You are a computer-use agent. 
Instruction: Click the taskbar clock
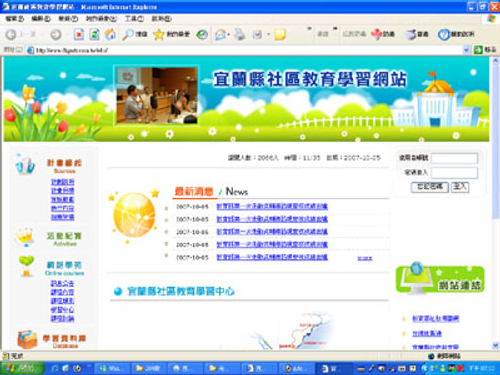[481, 368]
